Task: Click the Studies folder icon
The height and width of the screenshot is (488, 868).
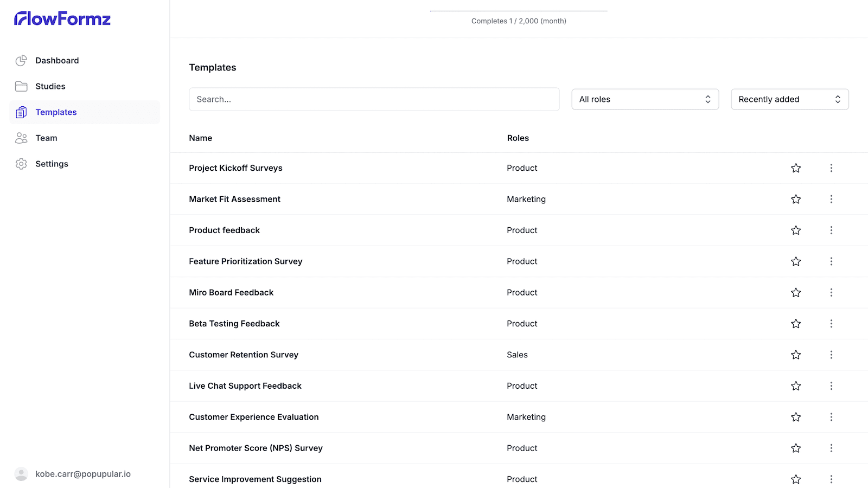Action: coord(21,86)
